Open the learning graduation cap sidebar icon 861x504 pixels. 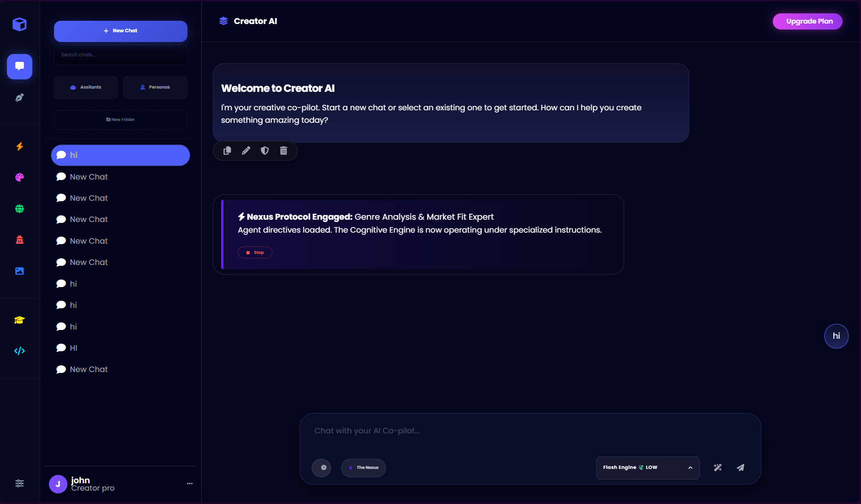[x=19, y=319]
